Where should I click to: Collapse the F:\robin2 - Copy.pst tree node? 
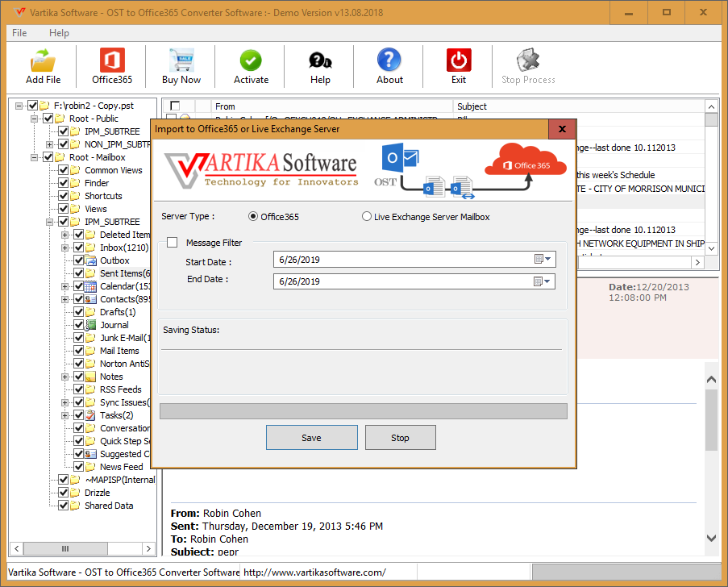coord(19,106)
